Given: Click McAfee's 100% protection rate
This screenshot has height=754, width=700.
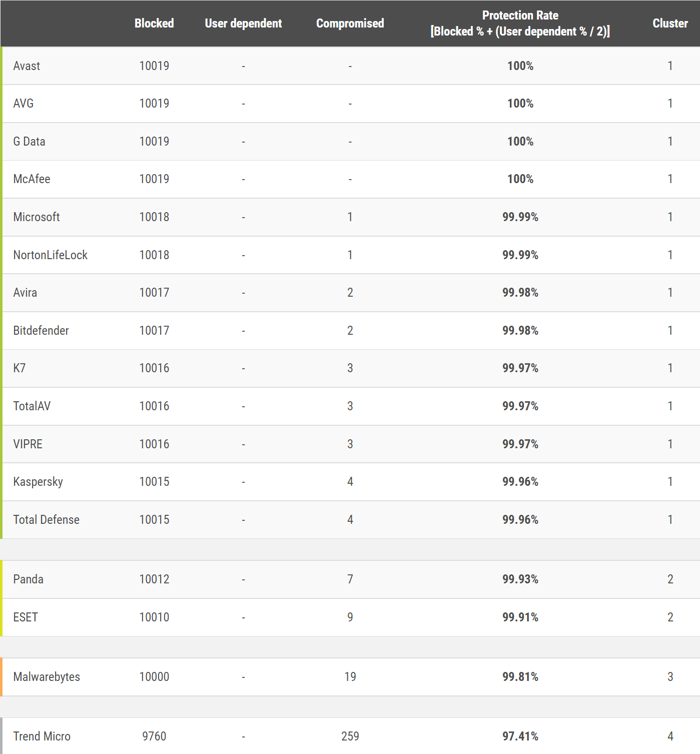Looking at the screenshot, I should coord(520,179).
